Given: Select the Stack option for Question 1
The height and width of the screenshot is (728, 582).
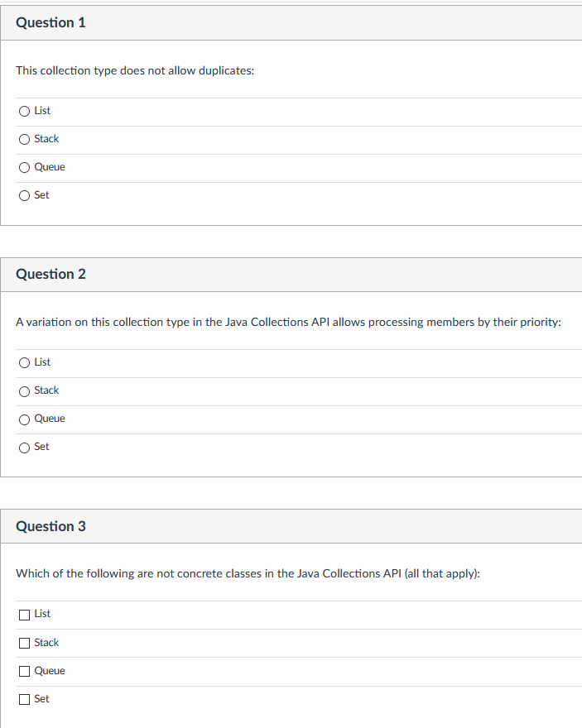Looking at the screenshot, I should pos(24,139).
